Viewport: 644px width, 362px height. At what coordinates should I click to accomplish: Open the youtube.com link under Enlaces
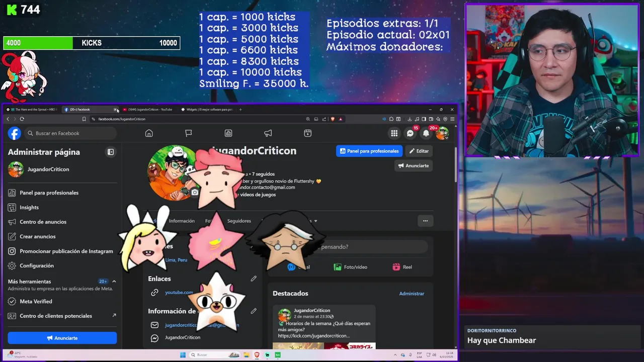tap(179, 292)
